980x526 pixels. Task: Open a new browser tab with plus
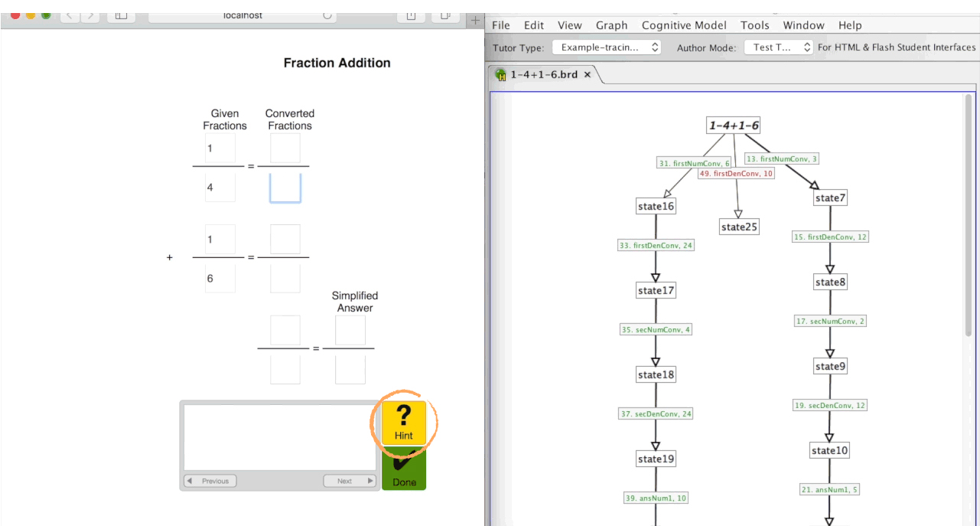point(475,20)
